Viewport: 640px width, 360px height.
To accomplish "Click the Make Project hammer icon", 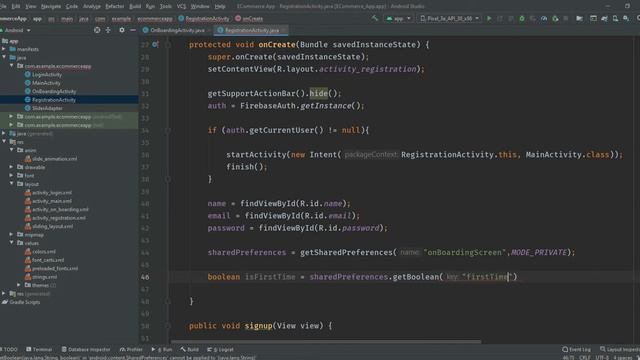I will pyautogui.click(x=375, y=18).
